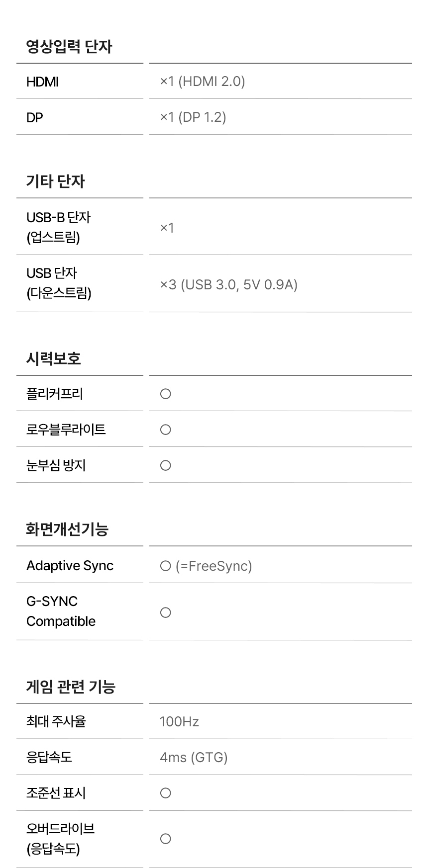Click the 시력보호 section heading
Viewport: 428px width, 868px height.
click(53, 358)
